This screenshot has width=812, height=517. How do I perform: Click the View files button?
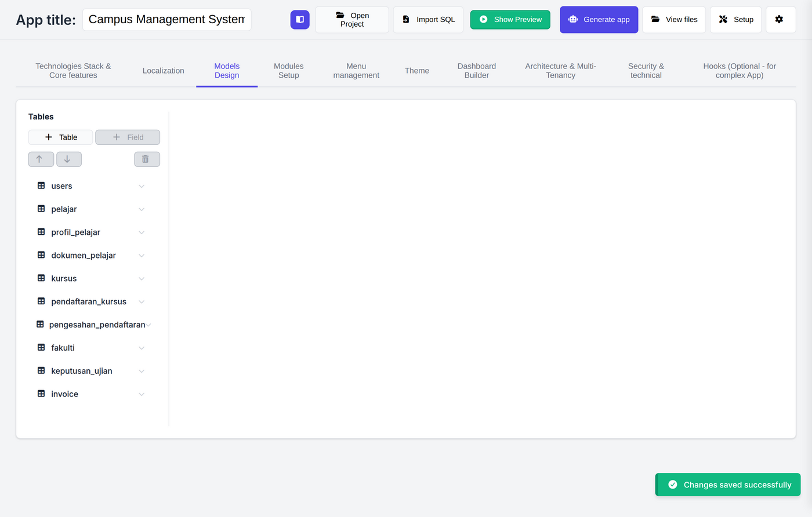pyautogui.click(x=674, y=20)
